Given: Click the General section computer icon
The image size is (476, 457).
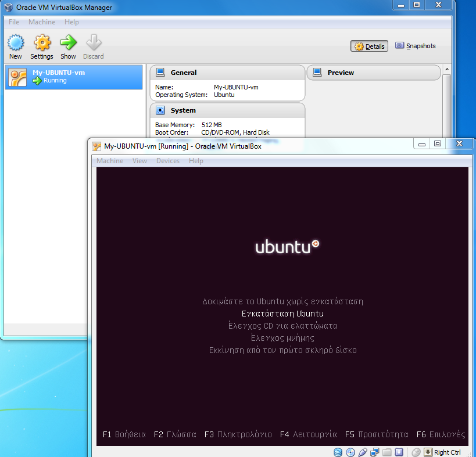Looking at the screenshot, I should 160,72.
